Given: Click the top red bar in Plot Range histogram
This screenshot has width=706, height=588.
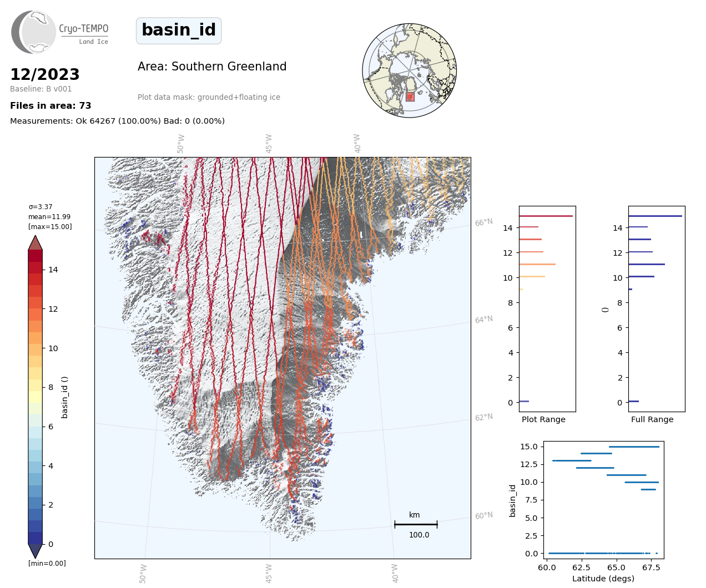Looking at the screenshot, I should click(x=546, y=216).
